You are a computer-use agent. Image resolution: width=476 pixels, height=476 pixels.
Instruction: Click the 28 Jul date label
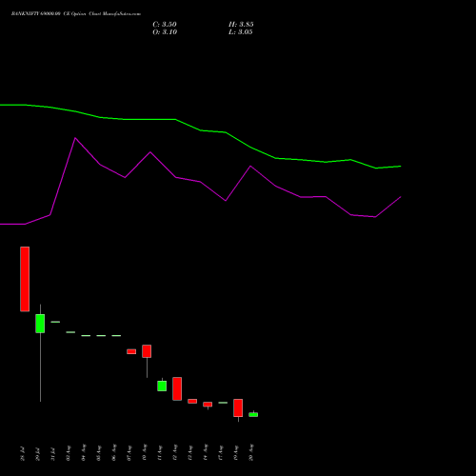23,454
